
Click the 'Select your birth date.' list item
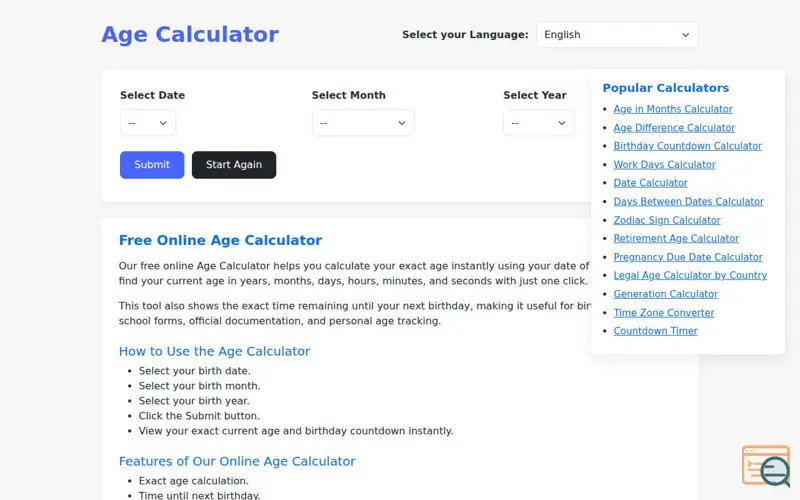tap(194, 371)
